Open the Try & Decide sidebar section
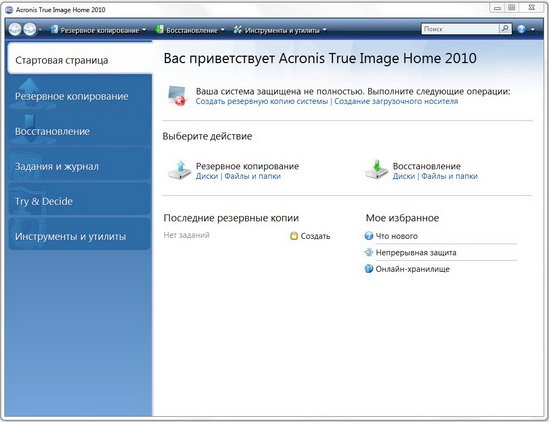Viewport: 549px width, 422px height. [x=80, y=200]
